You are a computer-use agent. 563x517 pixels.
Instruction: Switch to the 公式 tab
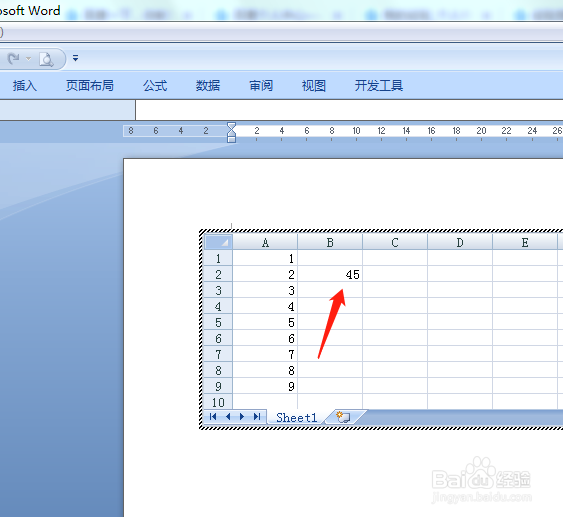click(x=155, y=85)
